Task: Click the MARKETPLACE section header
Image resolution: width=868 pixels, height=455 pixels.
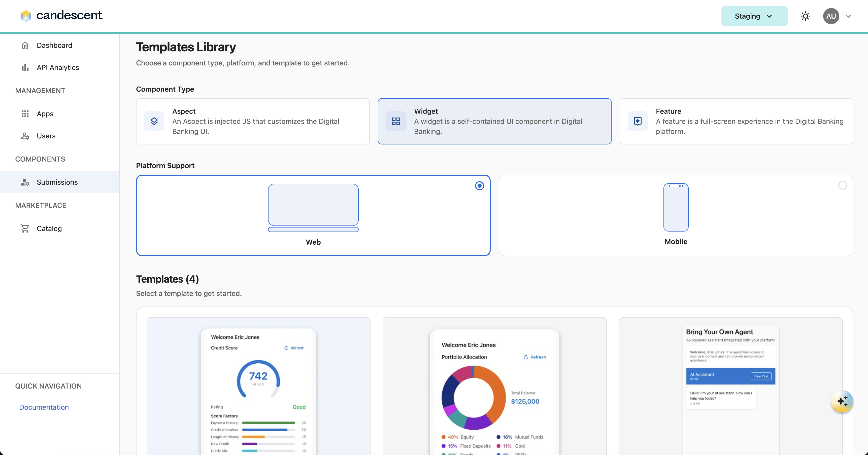Action: (x=41, y=205)
